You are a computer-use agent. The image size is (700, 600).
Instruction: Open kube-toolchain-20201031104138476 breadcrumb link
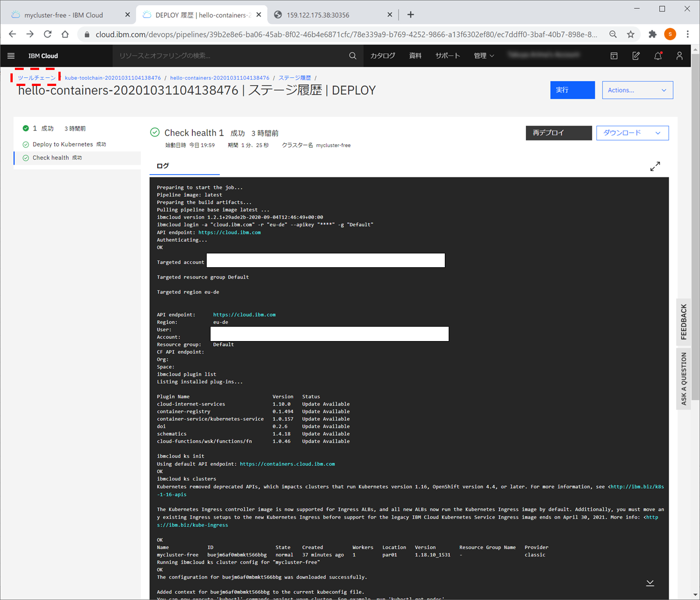click(113, 78)
